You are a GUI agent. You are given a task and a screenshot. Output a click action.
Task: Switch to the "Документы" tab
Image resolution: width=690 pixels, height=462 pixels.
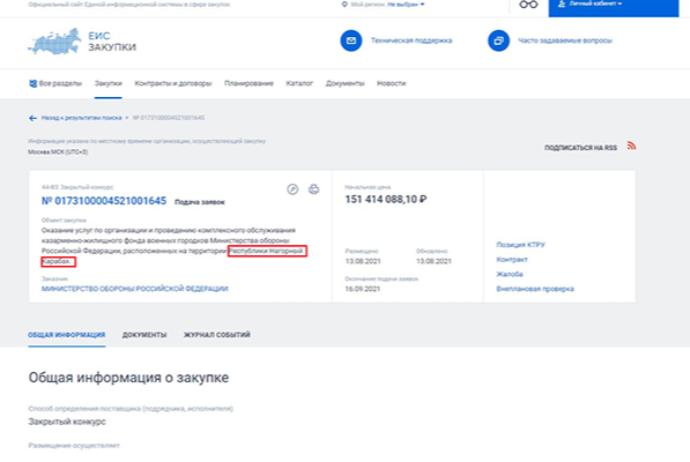pos(144,334)
